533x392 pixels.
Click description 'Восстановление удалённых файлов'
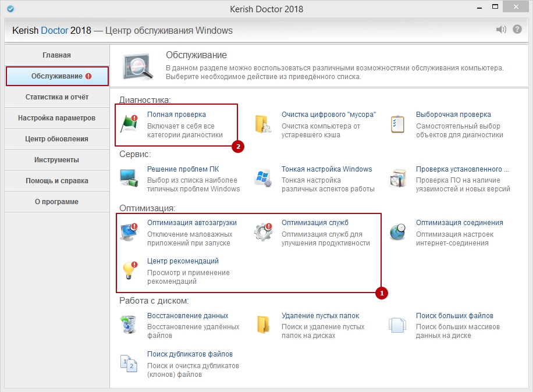pos(193,331)
